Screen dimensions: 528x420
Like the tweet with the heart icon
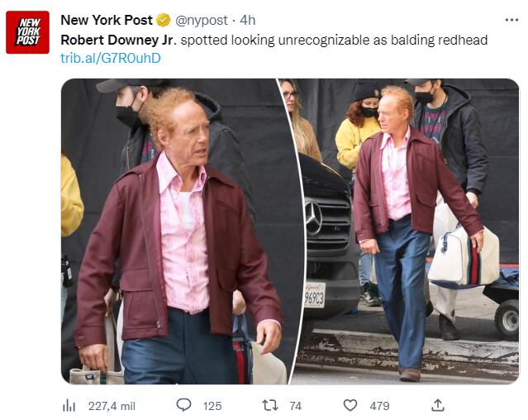click(x=350, y=405)
